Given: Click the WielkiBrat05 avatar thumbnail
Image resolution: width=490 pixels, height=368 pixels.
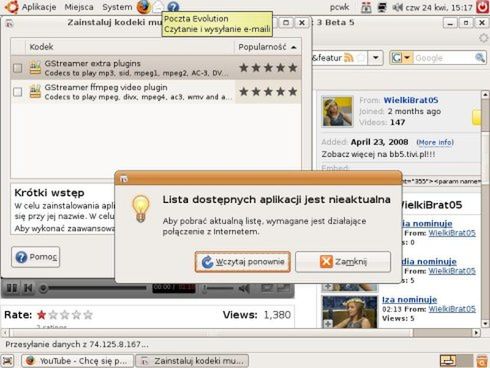Looking at the screenshot, I should tap(337, 112).
